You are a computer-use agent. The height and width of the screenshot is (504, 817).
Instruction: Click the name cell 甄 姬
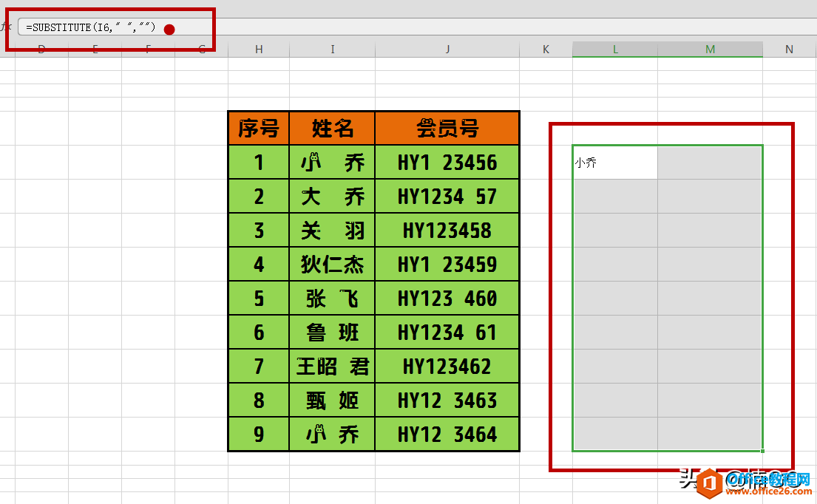click(333, 401)
